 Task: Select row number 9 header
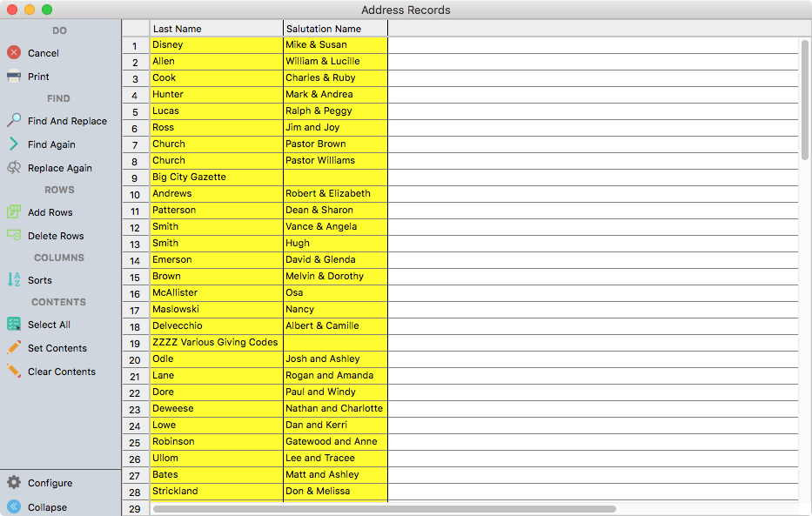(136, 178)
